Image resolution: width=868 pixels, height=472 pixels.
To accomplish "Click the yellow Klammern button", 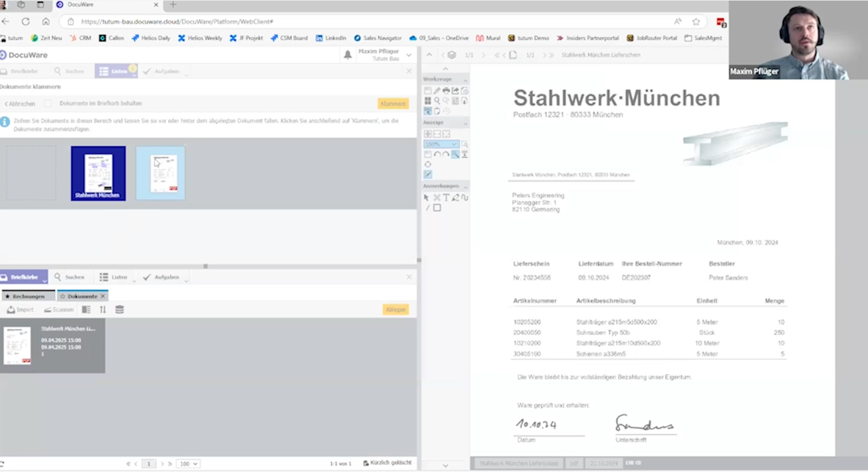I will (393, 103).
